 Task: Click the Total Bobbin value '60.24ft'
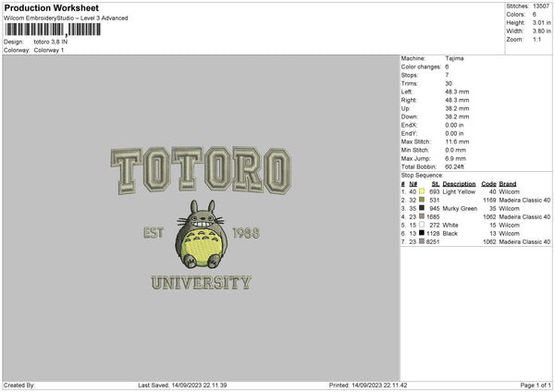pos(454,166)
